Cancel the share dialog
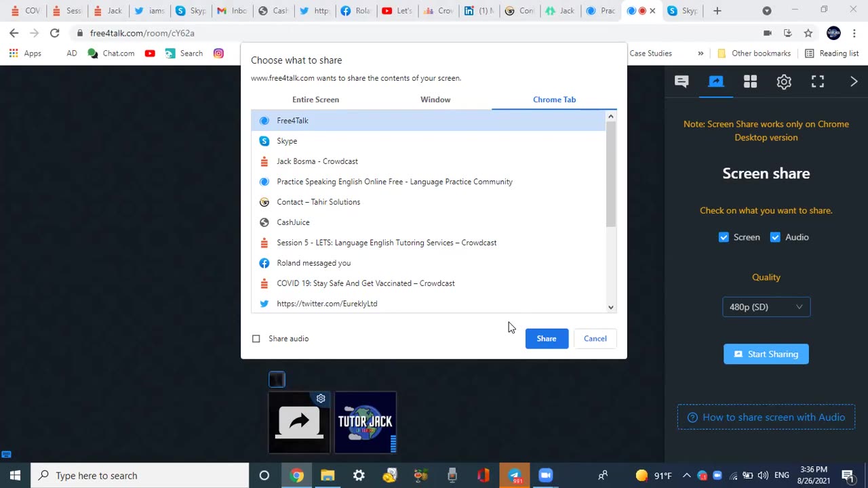Screen dimensions: 868x488 click(x=595, y=338)
